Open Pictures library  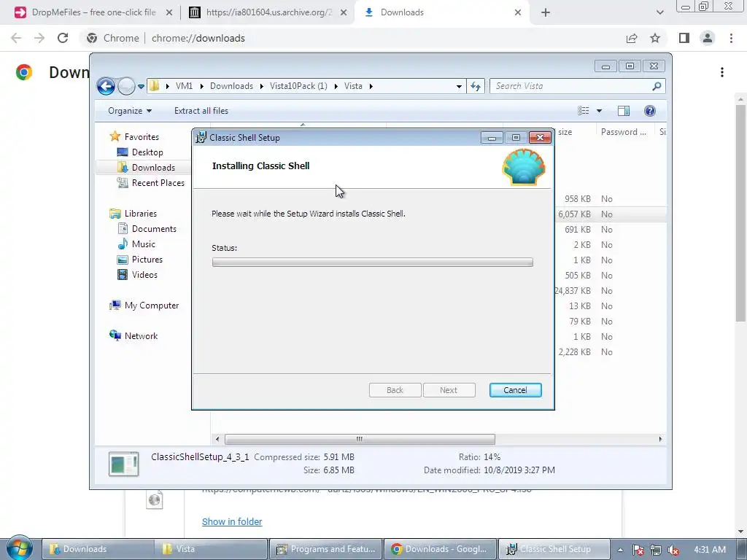coord(147,259)
